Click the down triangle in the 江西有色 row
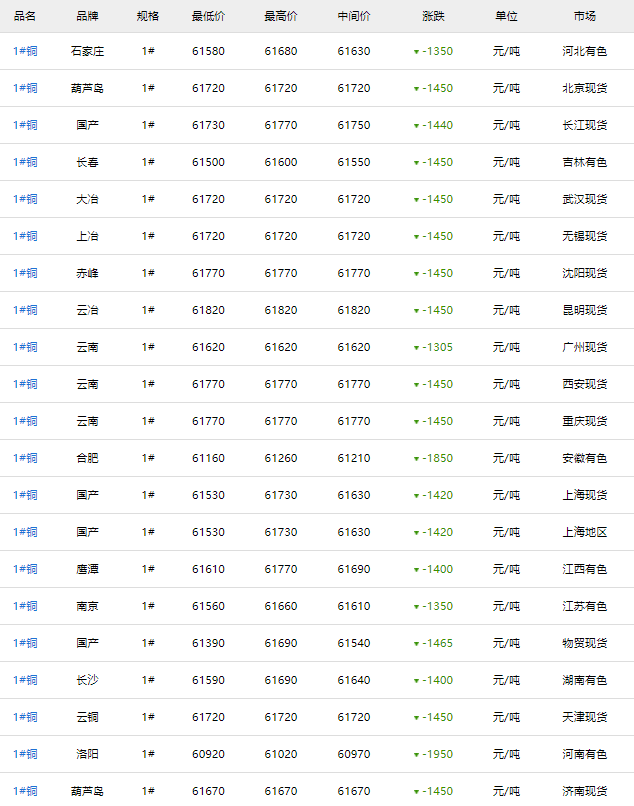This screenshot has height=806, width=634. [416, 570]
